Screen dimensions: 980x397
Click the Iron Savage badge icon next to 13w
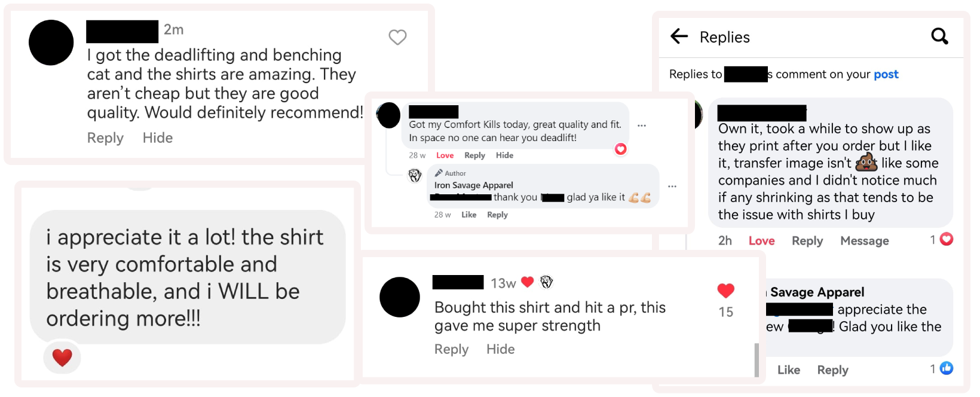(546, 282)
